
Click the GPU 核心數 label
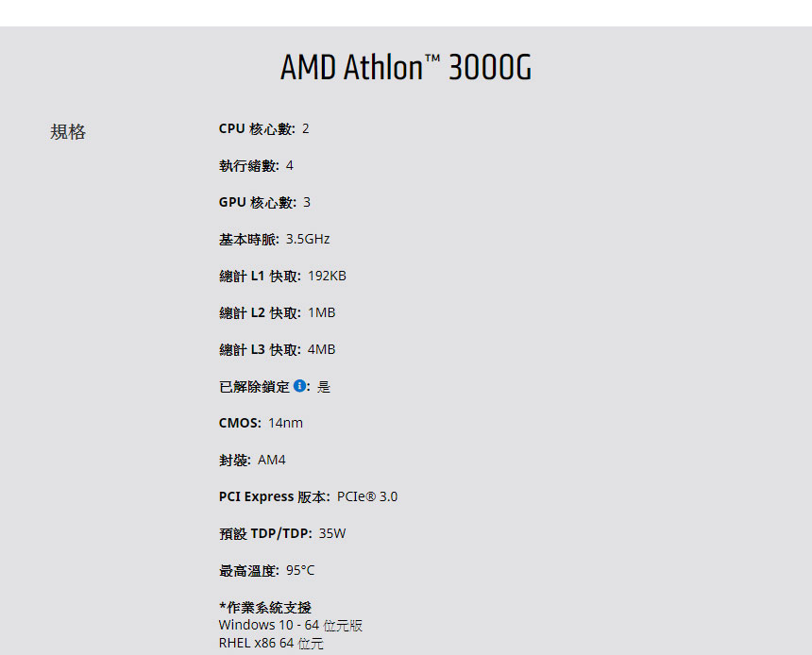point(258,203)
